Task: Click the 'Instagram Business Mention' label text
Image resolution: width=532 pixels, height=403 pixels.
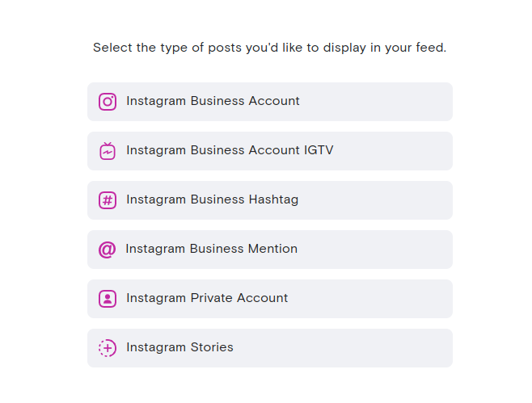Action: (211, 249)
